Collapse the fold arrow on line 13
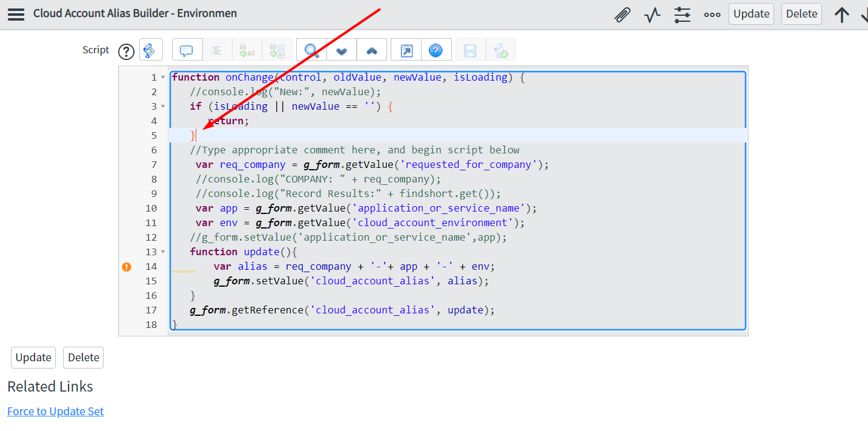Image resolution: width=868 pixels, height=431 pixels. coord(162,252)
